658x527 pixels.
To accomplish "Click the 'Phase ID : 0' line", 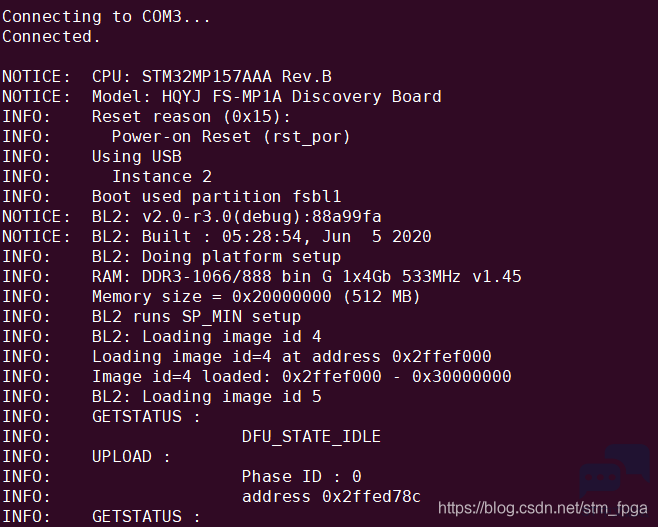I will pos(301,477).
